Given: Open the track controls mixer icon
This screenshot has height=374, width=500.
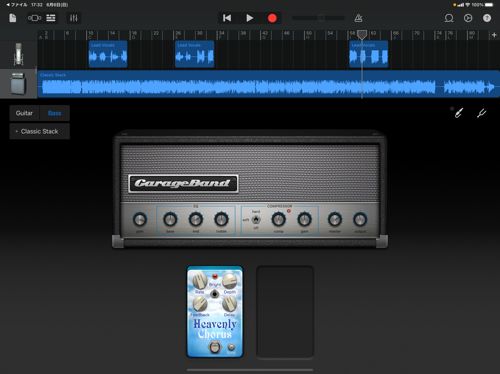Looking at the screenshot, I should 74,18.
